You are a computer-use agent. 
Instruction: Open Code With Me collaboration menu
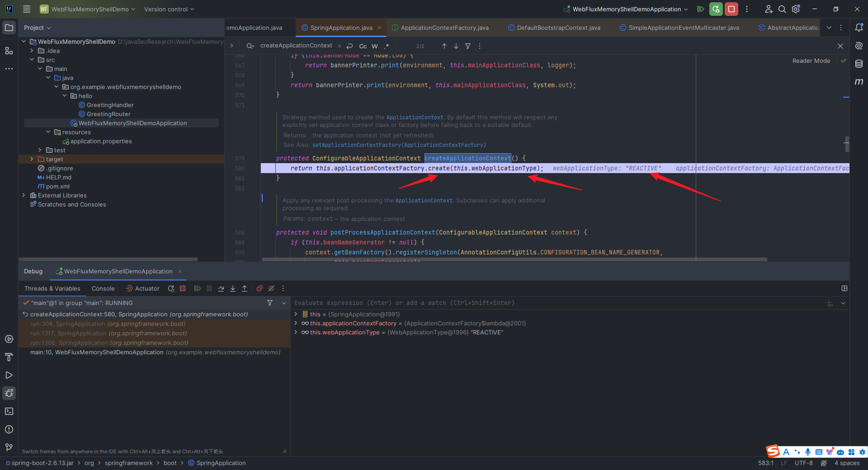click(769, 9)
